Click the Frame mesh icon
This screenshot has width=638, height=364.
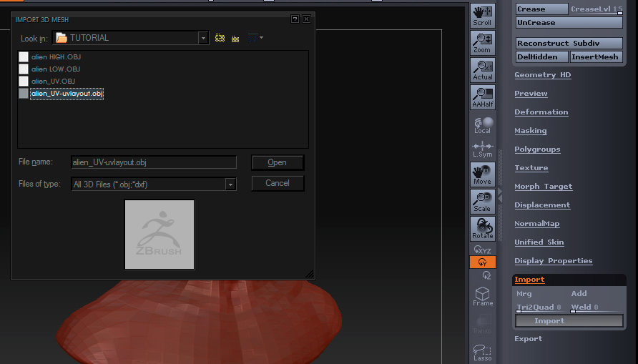(483, 297)
